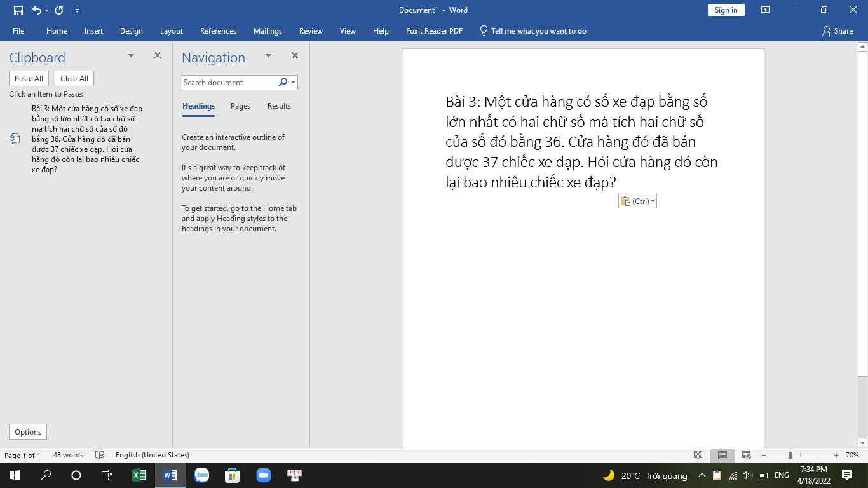Click the Undo arrow icon
This screenshot has width=868, height=488.
pos(36,10)
